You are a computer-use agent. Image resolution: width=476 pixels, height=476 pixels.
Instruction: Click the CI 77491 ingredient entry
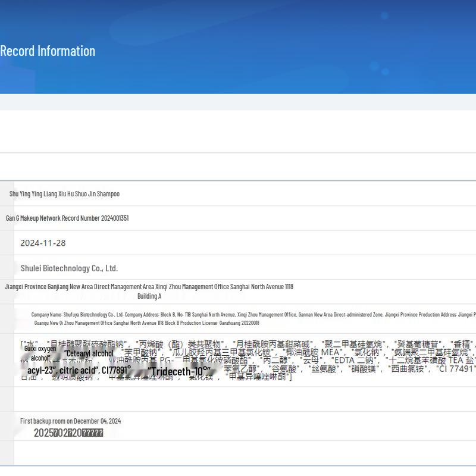point(455,369)
